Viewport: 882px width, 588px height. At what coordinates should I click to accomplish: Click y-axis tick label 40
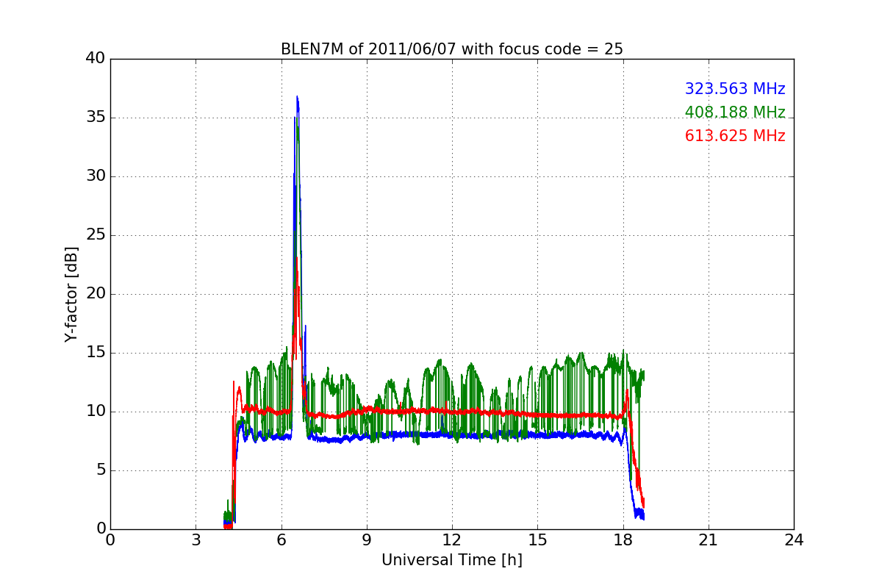pyautogui.click(x=96, y=59)
